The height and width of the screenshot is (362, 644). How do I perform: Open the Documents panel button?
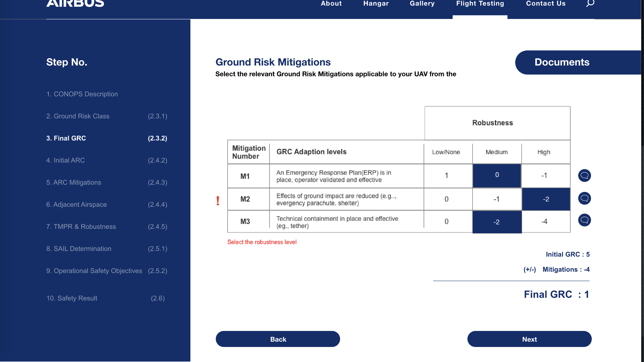coord(562,62)
